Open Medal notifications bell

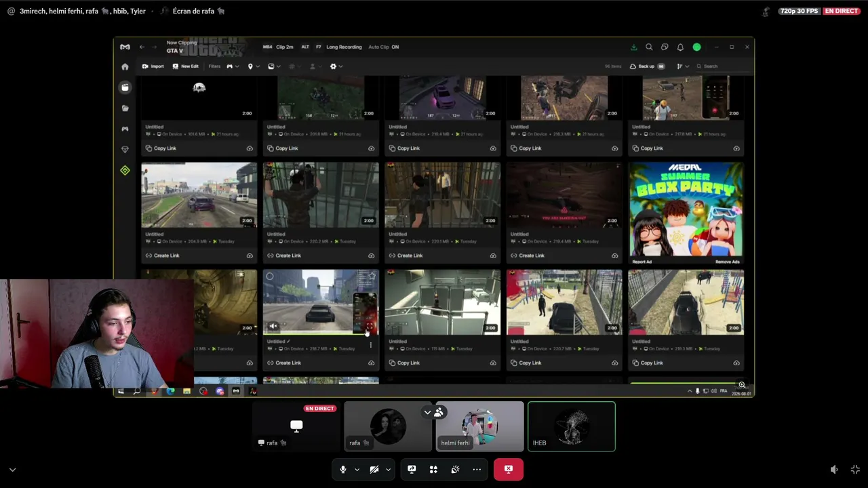680,47
